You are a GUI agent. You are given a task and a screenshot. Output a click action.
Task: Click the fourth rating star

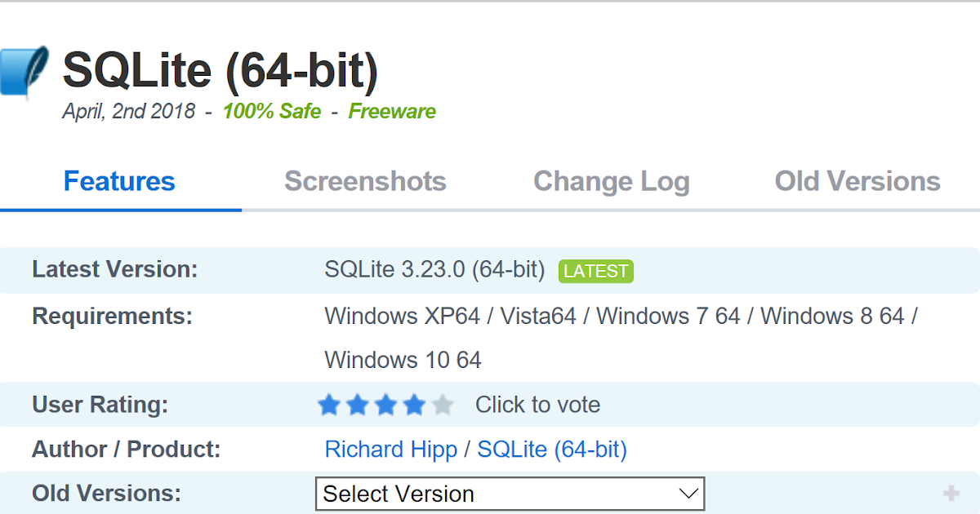click(x=414, y=404)
